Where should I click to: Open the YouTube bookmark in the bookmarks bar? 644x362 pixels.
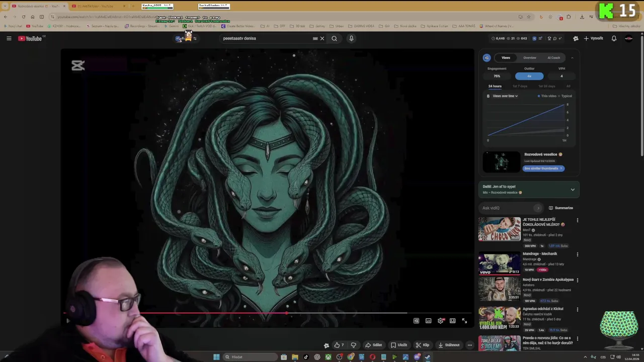pyautogui.click(x=35, y=26)
